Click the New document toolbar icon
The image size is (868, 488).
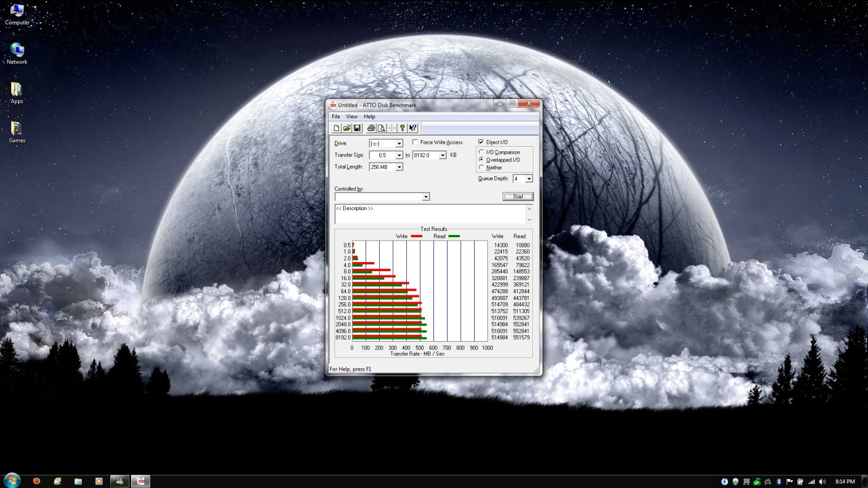336,128
